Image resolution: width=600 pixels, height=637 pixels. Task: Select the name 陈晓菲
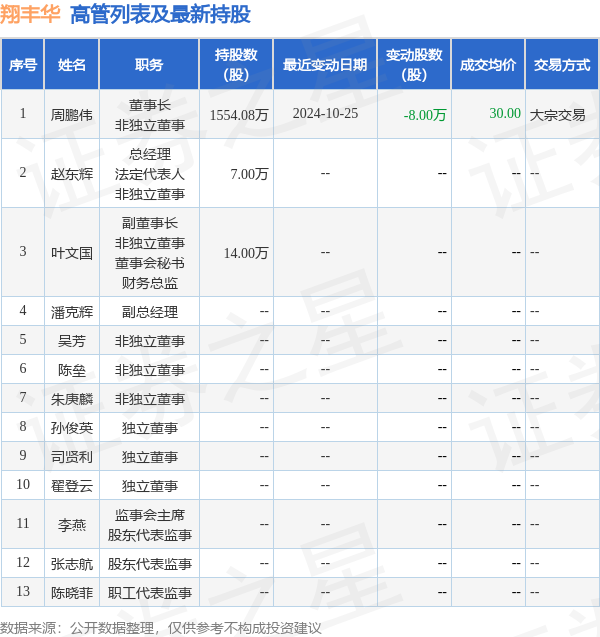(x=71, y=593)
